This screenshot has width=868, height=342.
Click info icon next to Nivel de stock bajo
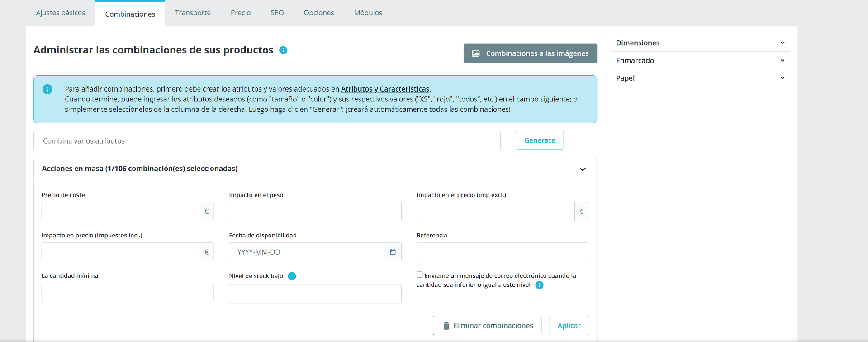292,276
